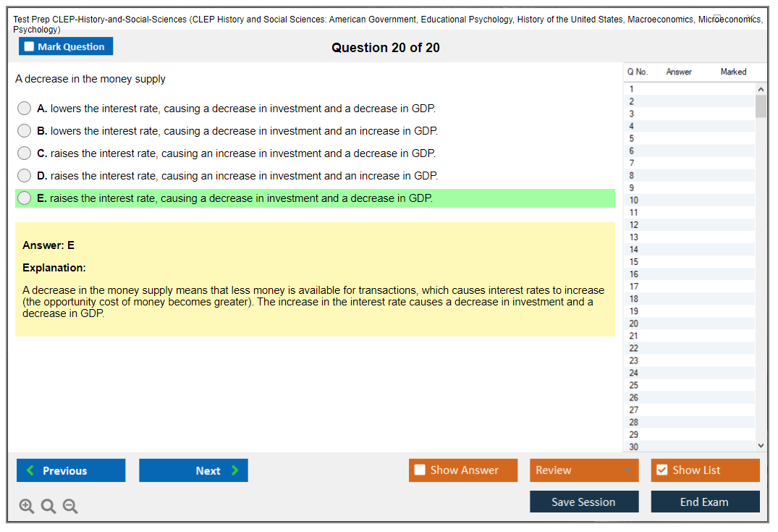Select option C radio button

(x=25, y=153)
